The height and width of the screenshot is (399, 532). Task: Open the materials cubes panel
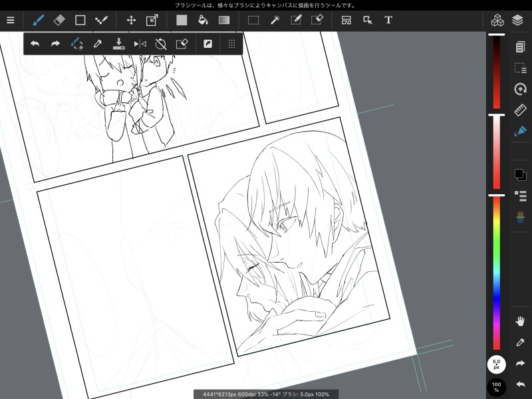click(x=497, y=21)
